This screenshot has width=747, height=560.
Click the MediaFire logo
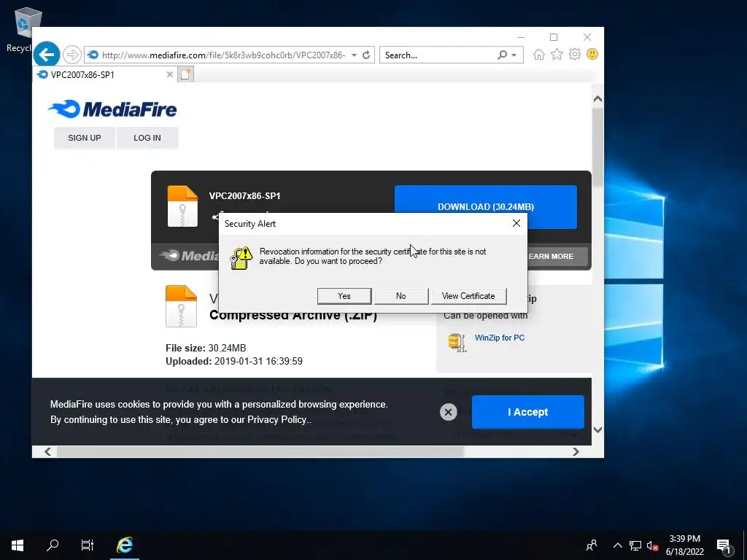(x=112, y=109)
